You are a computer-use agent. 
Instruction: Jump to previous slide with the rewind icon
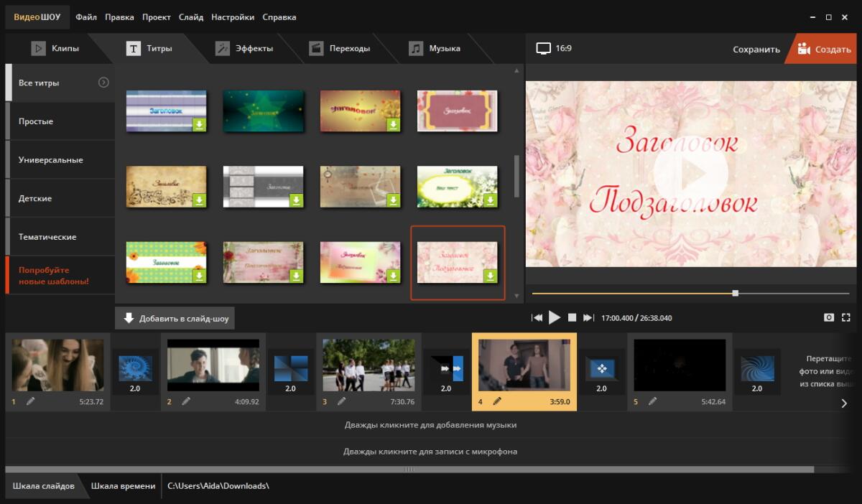point(537,317)
